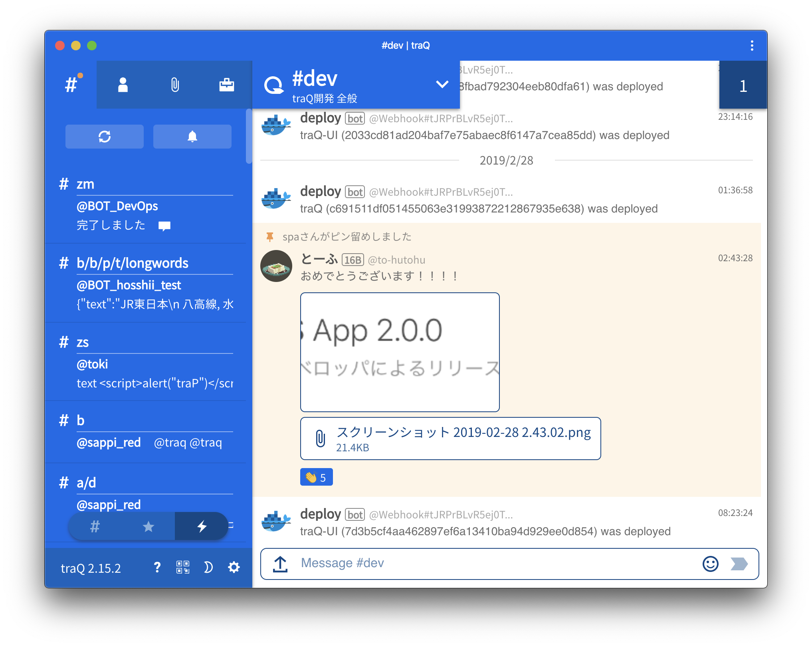Click @sappi_red in b channel entry

click(109, 443)
